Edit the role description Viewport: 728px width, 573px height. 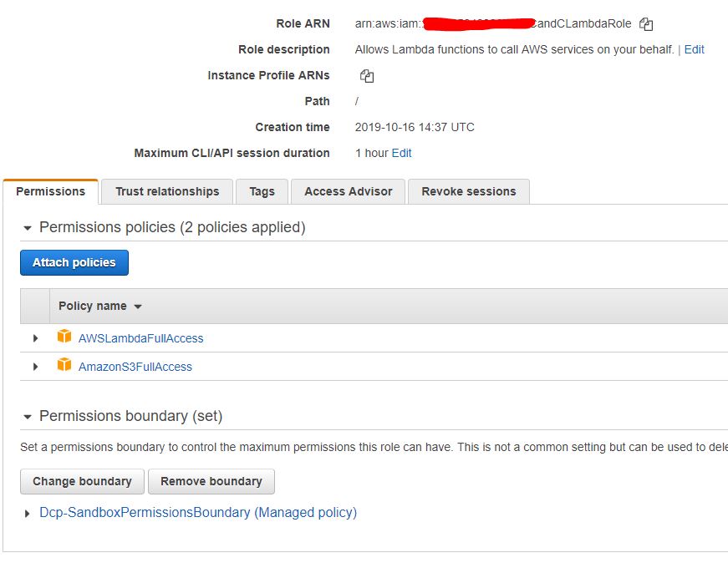(x=694, y=49)
